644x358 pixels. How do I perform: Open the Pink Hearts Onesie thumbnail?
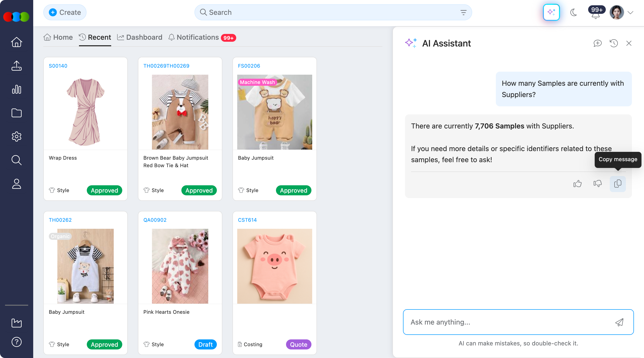click(x=180, y=266)
